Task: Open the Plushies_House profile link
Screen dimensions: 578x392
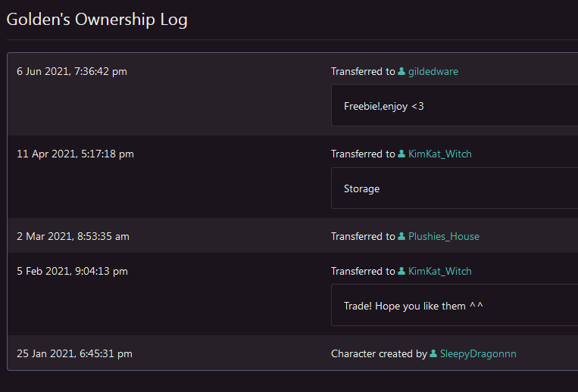Action: (443, 237)
